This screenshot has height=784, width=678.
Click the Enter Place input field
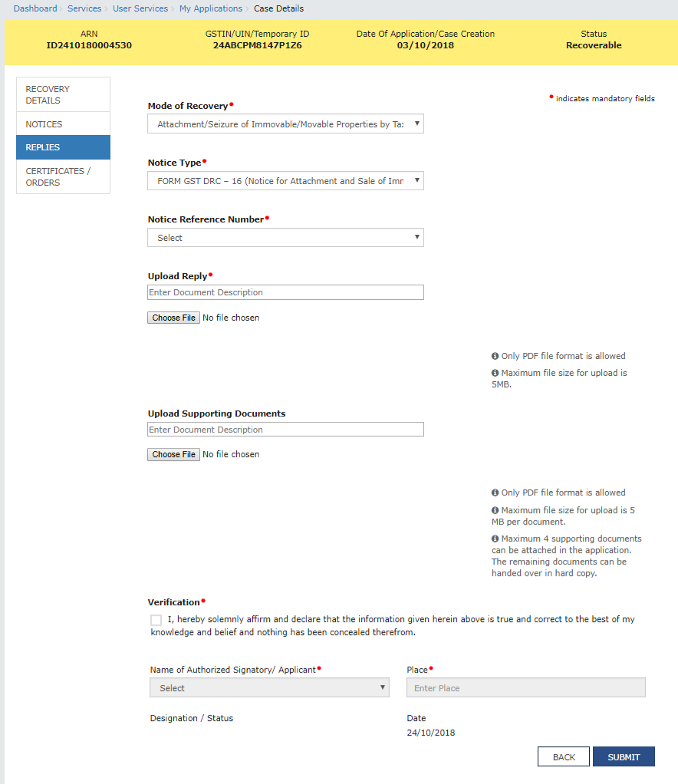pos(525,687)
